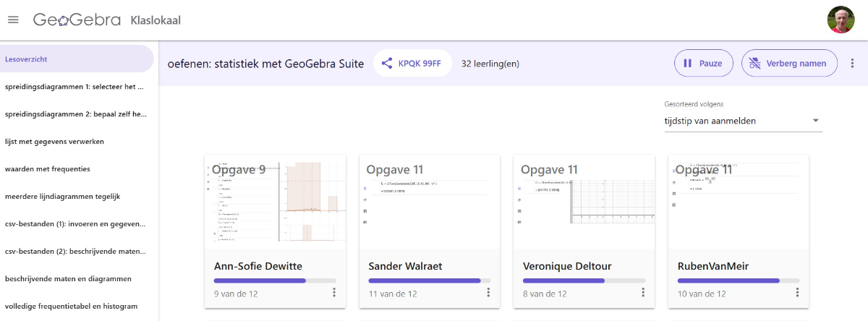Open the class options three-dot menu
The width and height of the screenshot is (868, 321).
852,63
